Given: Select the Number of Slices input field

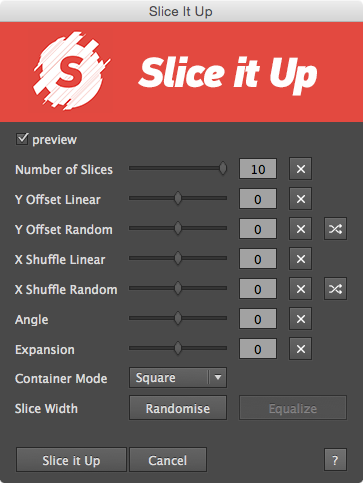Looking at the screenshot, I should click(258, 169).
